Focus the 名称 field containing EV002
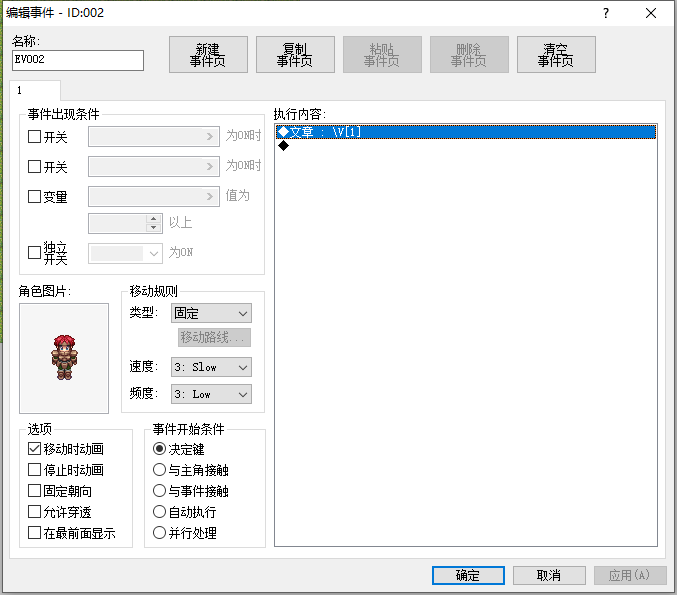Screen dimensions: 677x595 tap(78, 60)
